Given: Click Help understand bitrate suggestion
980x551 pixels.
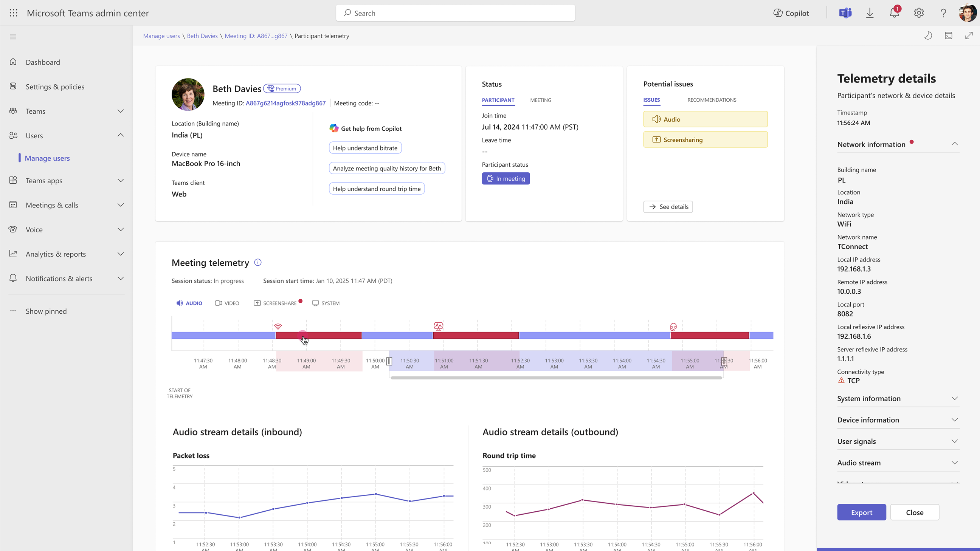Looking at the screenshot, I should tap(365, 148).
